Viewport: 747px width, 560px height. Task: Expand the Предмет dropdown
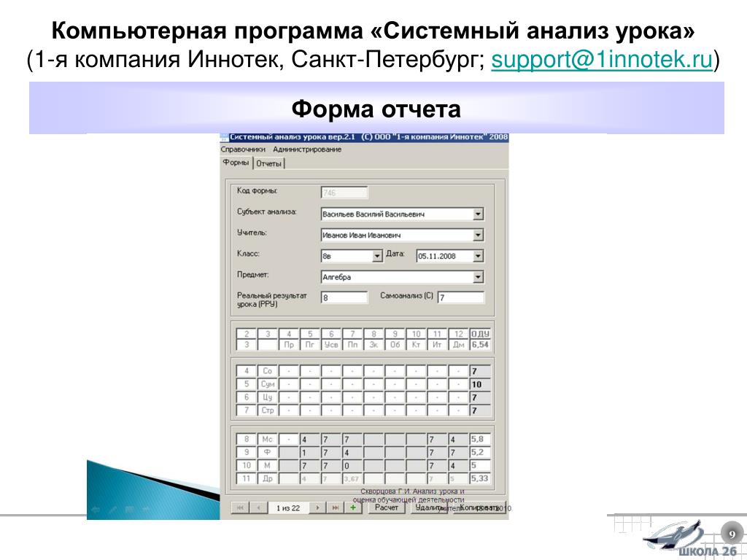pyautogui.click(x=478, y=277)
